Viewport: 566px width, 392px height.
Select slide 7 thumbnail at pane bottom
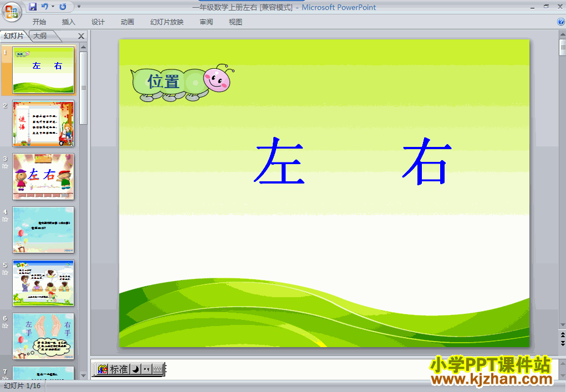[43, 373]
